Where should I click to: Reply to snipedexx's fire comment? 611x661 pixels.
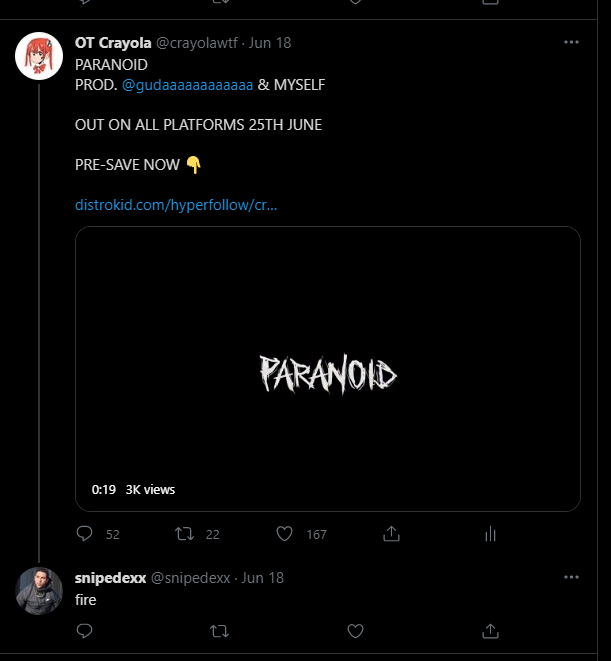[x=85, y=631]
